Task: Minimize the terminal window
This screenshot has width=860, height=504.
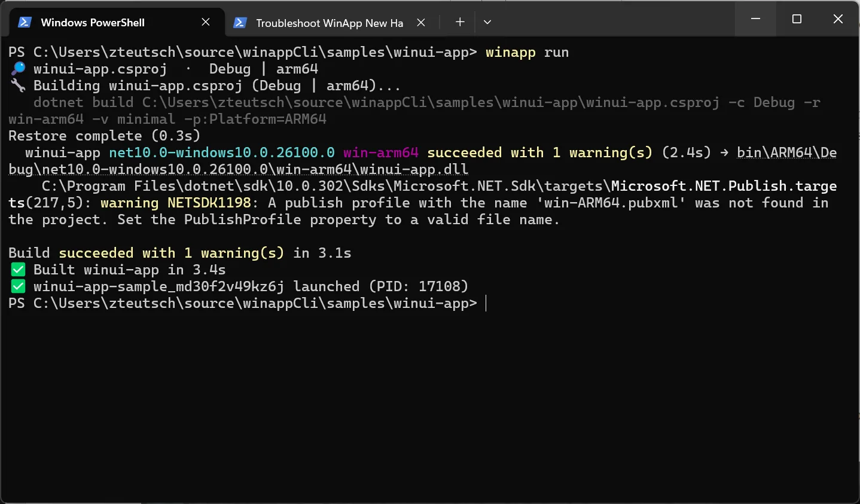Action: point(755,19)
